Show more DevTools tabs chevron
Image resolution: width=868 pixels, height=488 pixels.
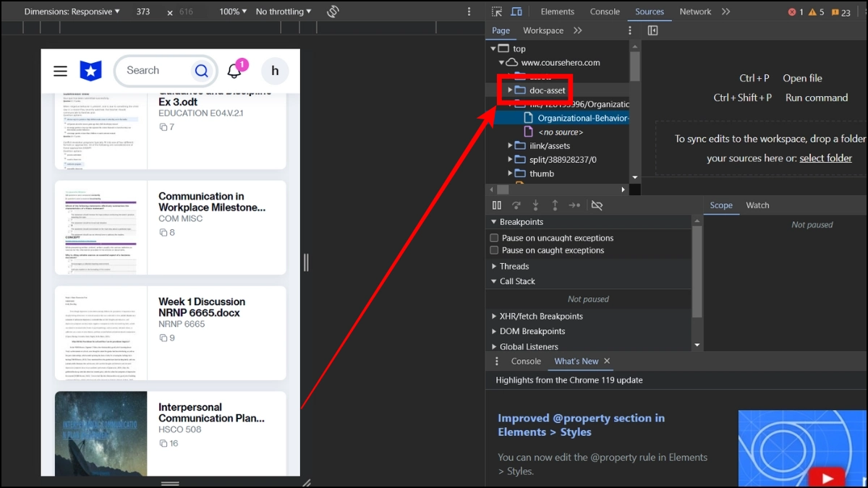pyautogui.click(x=726, y=12)
